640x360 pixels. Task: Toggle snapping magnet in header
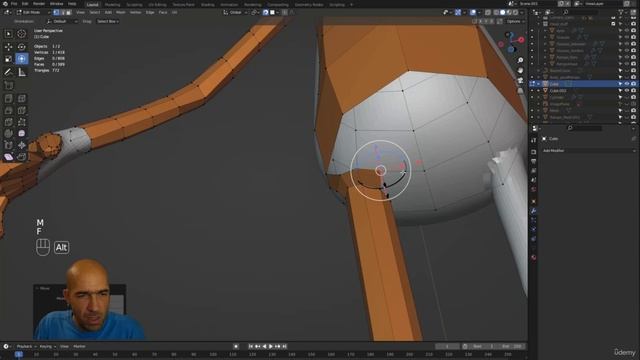click(266, 13)
